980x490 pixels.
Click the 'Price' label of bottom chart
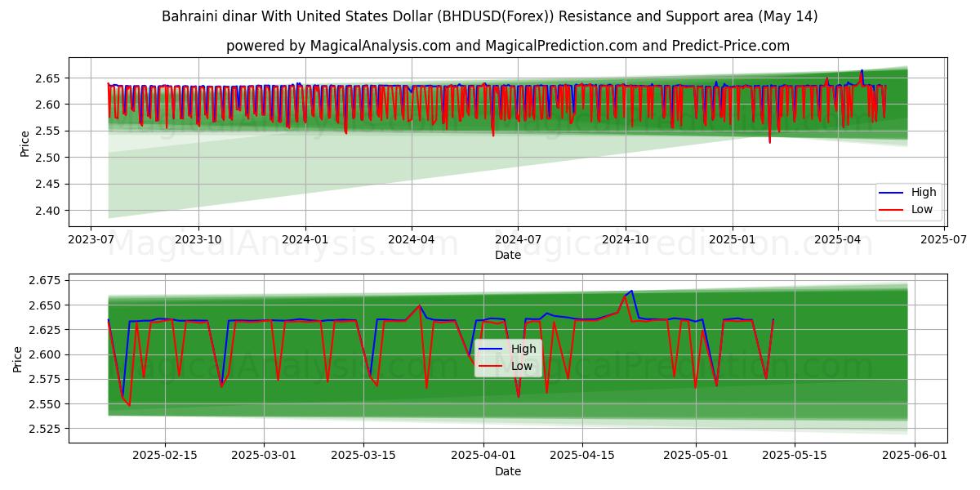pos(18,359)
